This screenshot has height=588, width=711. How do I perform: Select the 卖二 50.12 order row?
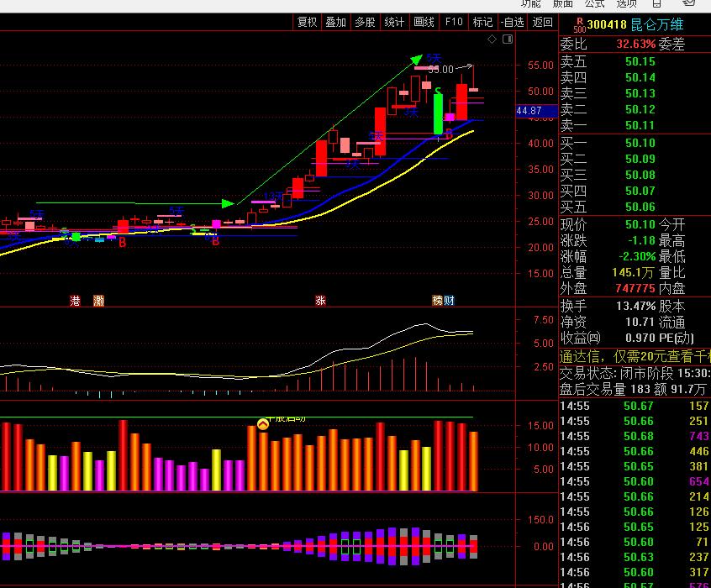coord(635,109)
